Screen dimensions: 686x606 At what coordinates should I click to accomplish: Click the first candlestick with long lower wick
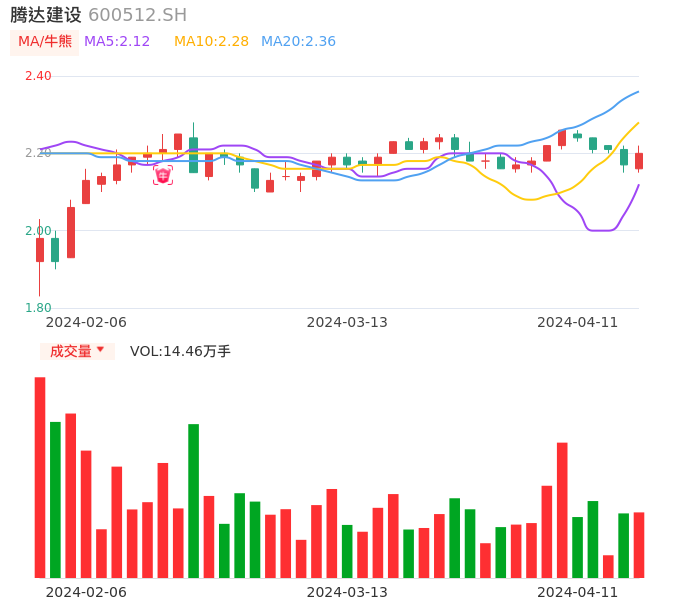click(x=40, y=250)
